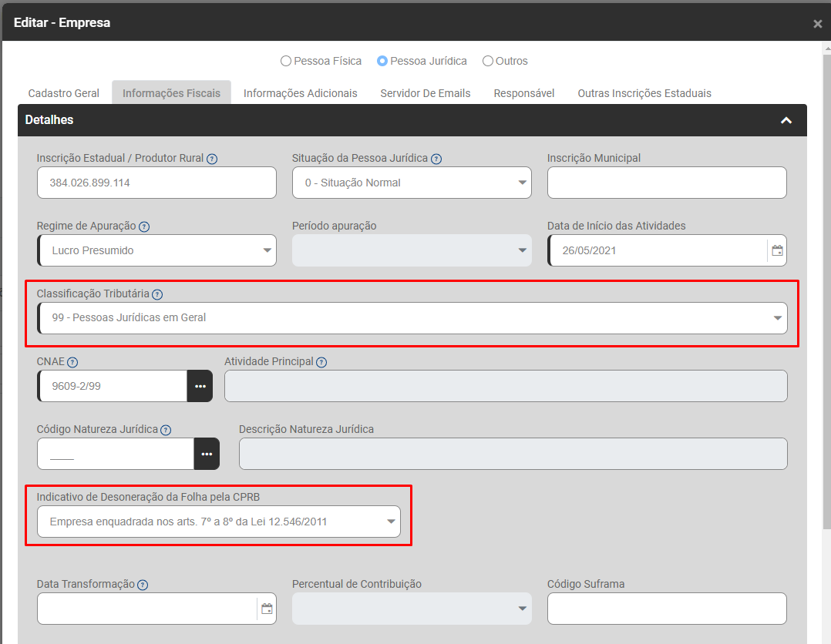Open calendar for Data de Início das Atividades
Screen dimensions: 831x644
point(777,250)
